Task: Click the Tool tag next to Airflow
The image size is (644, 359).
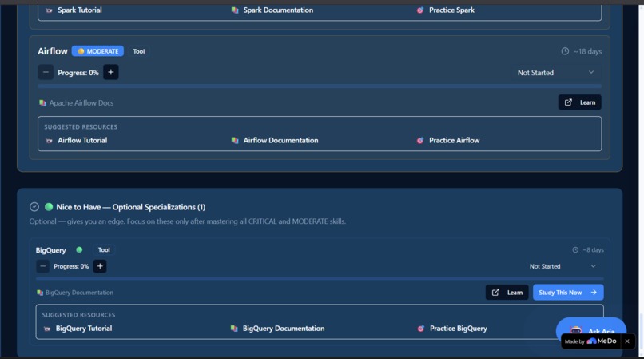Action: point(139,51)
